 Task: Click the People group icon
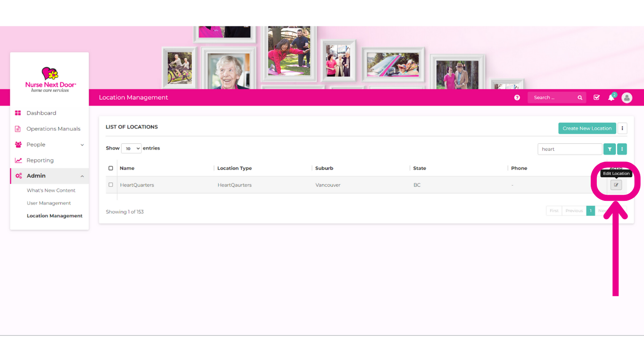[x=18, y=145]
